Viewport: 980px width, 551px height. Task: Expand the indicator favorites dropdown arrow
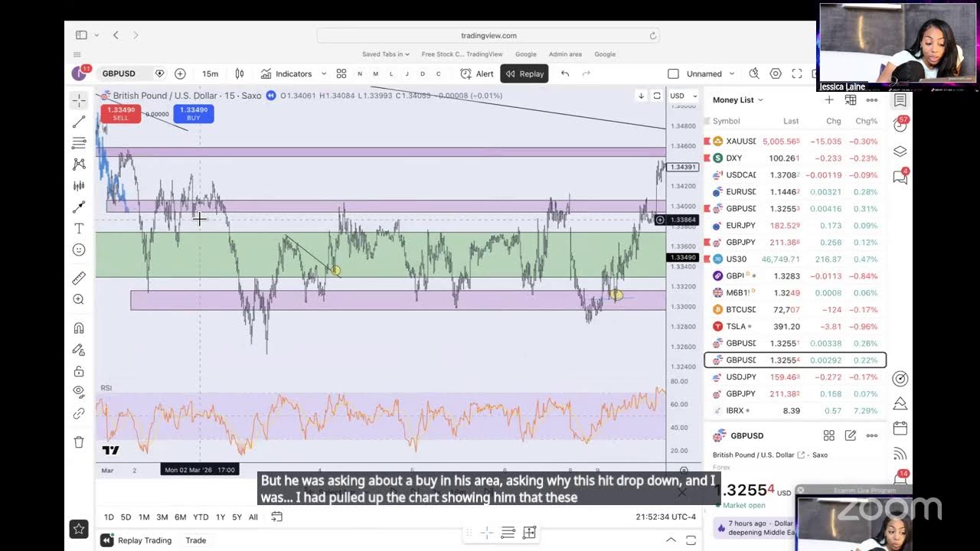(324, 73)
